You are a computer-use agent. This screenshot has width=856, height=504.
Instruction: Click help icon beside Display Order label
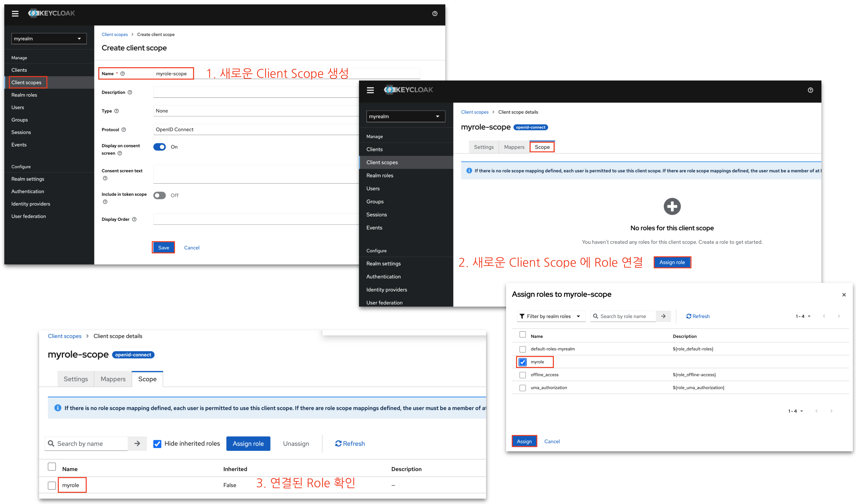tap(134, 219)
